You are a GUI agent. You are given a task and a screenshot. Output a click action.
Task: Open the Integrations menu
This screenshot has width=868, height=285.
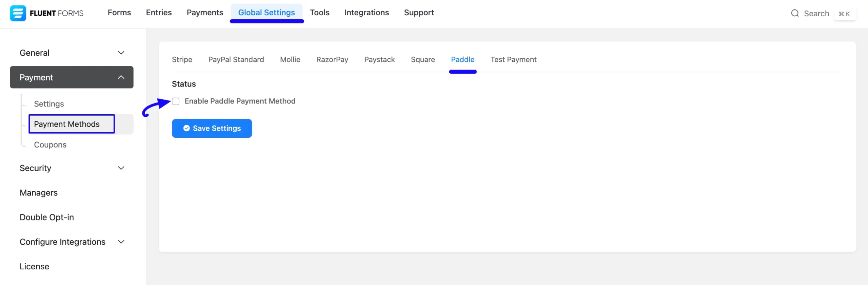(367, 13)
